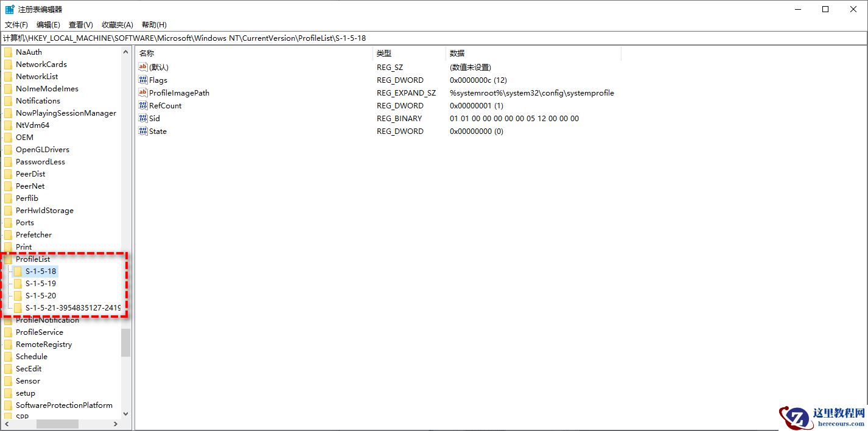Select the NetworkList key in sidebar
The width and height of the screenshot is (868, 431).
click(x=38, y=76)
